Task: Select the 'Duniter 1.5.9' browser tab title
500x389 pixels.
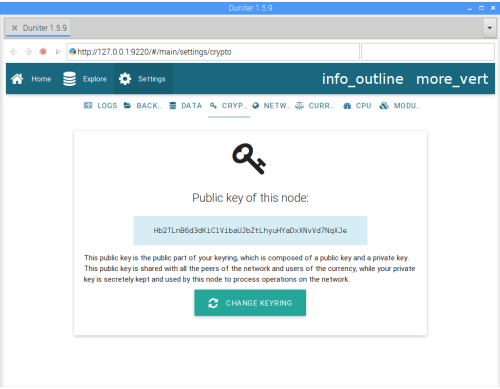Action: coord(45,28)
